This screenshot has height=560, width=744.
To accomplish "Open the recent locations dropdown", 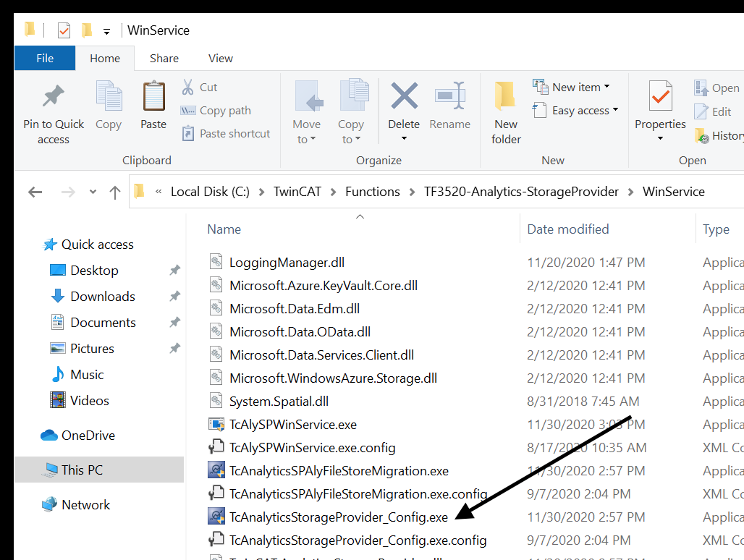I will click(93, 192).
